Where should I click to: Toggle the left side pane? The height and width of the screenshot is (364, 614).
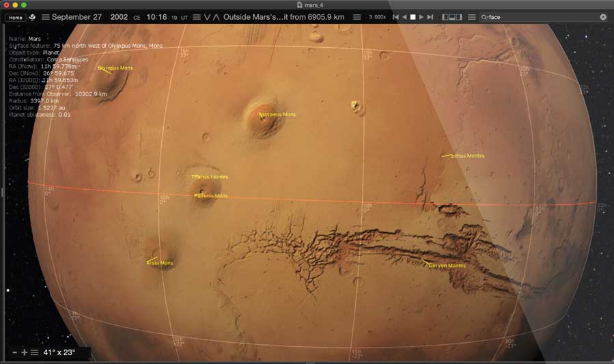pos(446,17)
